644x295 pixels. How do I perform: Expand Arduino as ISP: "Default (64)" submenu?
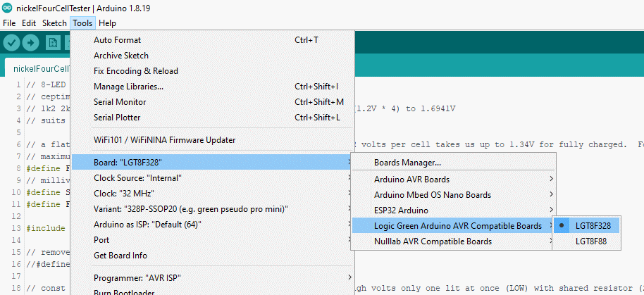click(213, 225)
